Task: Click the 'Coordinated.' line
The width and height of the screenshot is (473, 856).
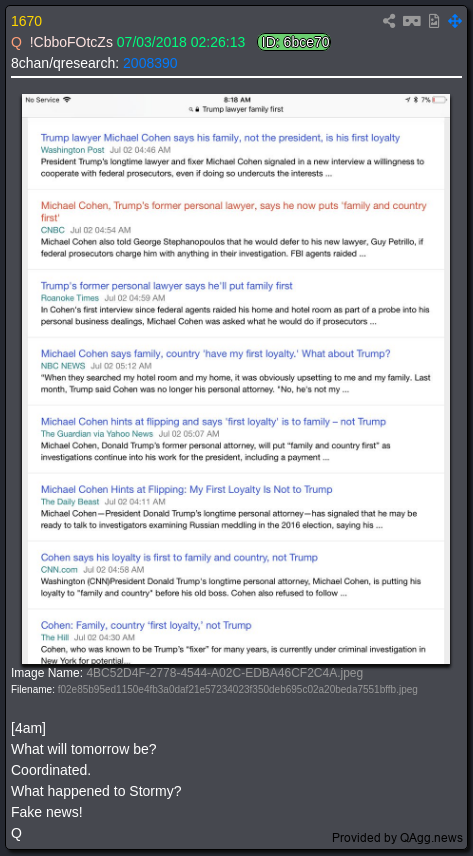Action: 51,770
